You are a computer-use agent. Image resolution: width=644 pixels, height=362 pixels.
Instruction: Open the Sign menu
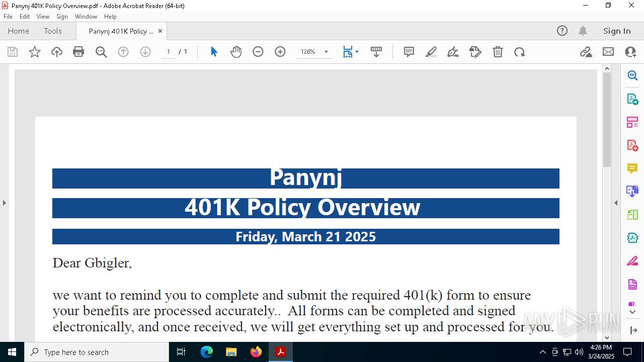coord(62,17)
